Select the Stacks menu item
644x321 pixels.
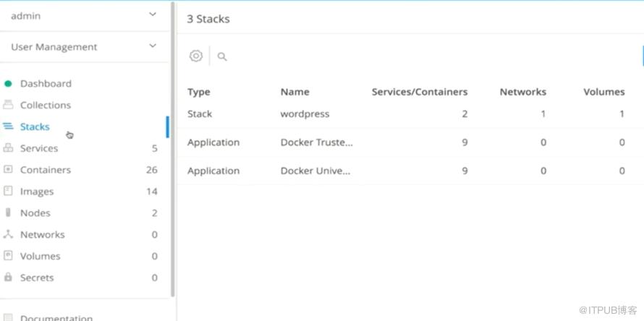(x=35, y=127)
